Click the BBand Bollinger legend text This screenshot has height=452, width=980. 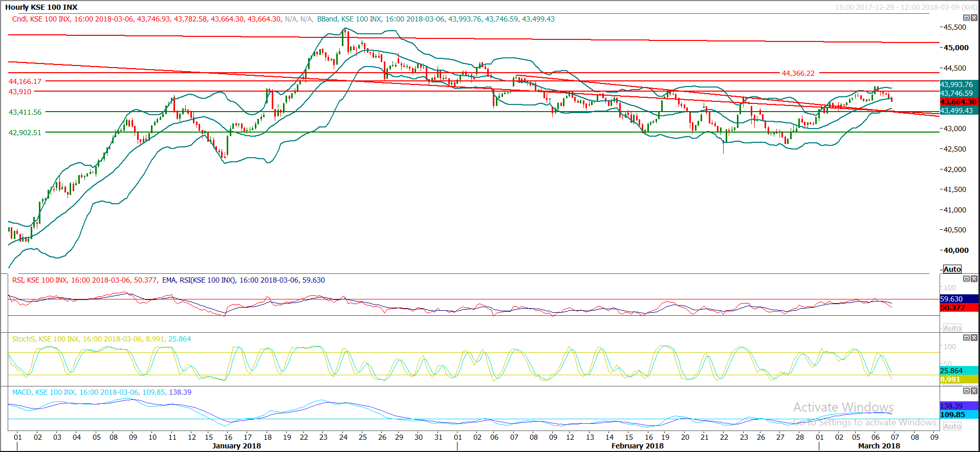(x=436, y=19)
